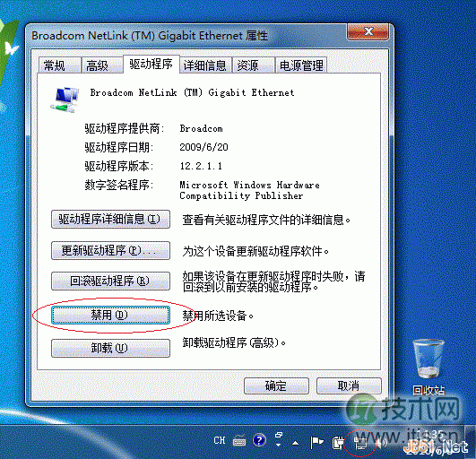The image size is (476, 459).
Task: Click 驱动程序详细信息(I) button
Action: 110,219
